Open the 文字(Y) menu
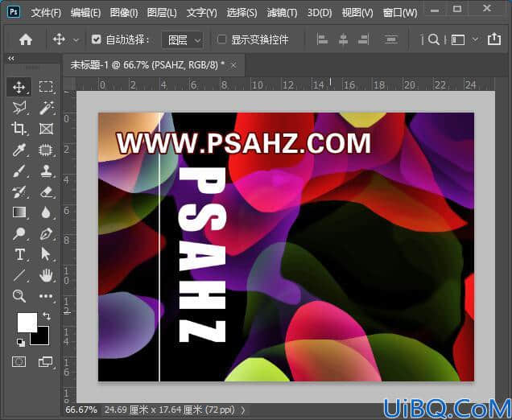 (x=201, y=13)
